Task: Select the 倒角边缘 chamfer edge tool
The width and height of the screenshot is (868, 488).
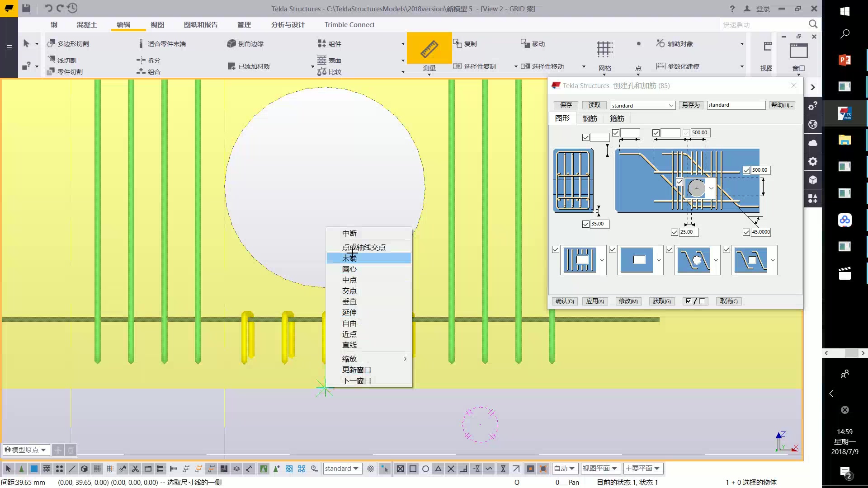Action: point(231,43)
